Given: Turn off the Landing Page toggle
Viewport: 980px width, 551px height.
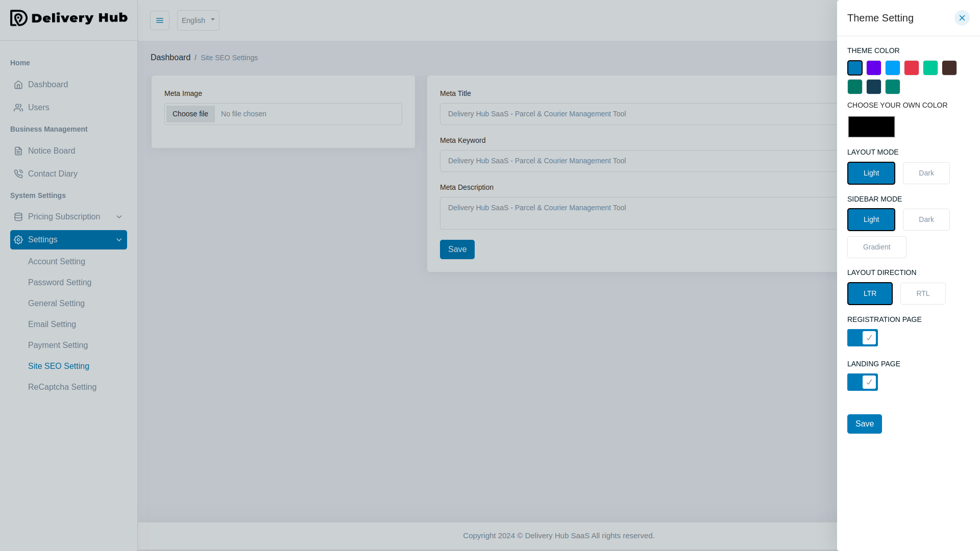Looking at the screenshot, I should click(862, 382).
